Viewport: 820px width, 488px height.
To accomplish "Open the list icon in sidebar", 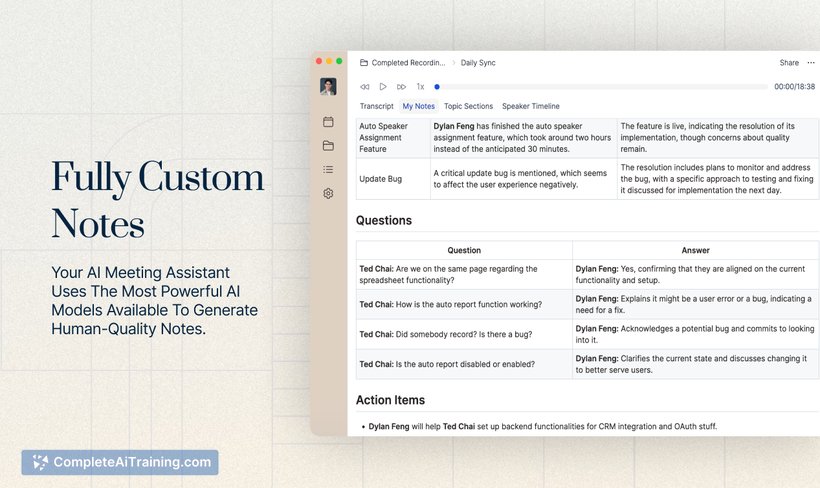I will 328,169.
